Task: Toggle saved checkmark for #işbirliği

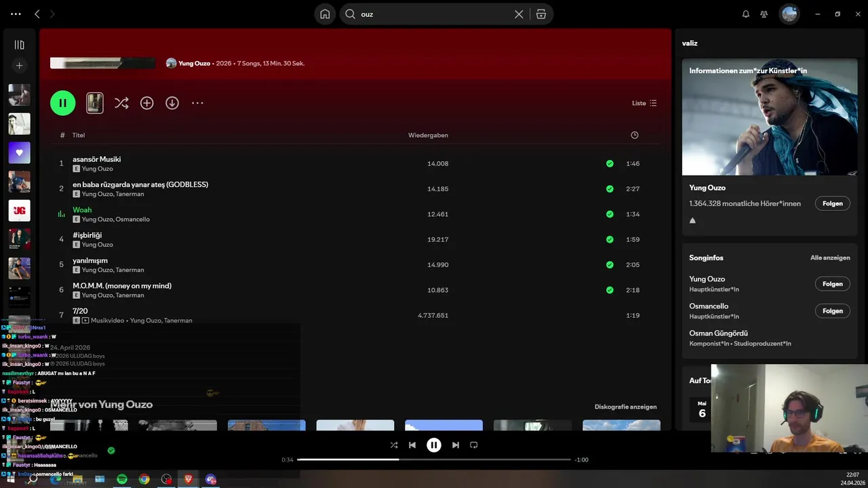Action: pyautogui.click(x=610, y=239)
